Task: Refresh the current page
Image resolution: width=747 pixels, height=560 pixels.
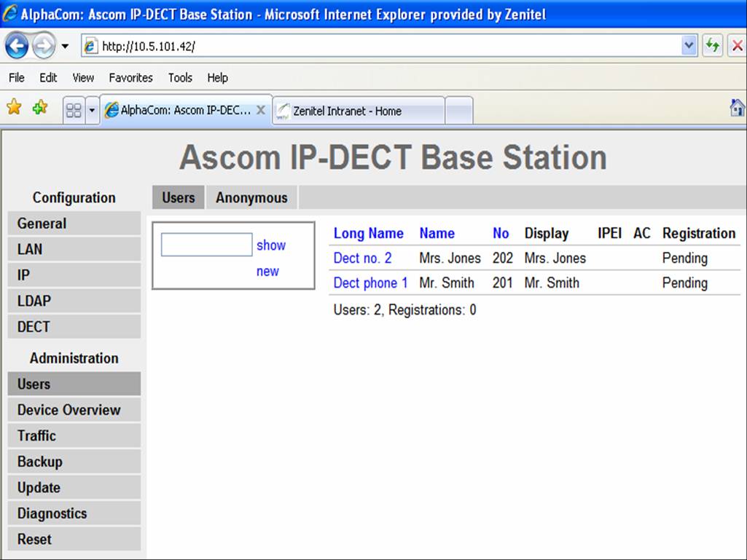Action: (712, 45)
